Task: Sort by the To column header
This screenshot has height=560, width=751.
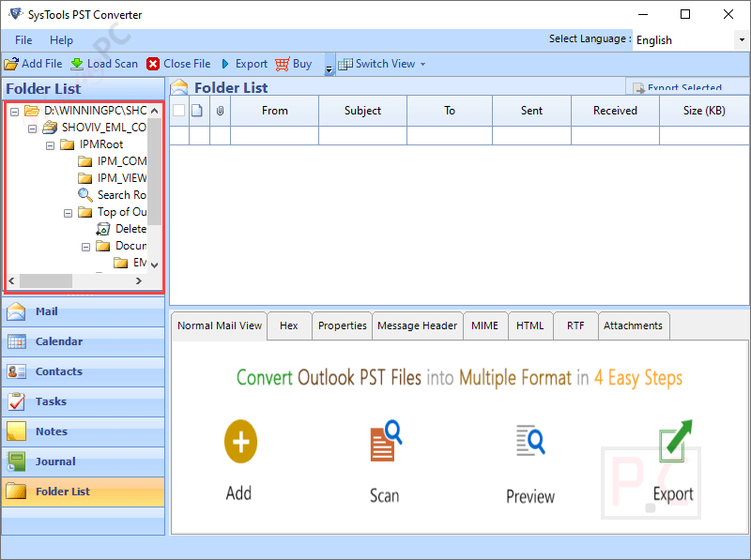Action: point(450,111)
